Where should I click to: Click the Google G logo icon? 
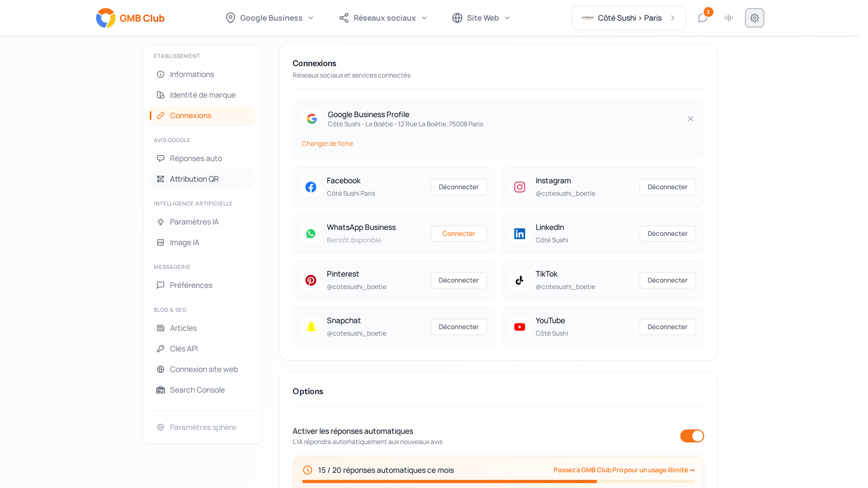(x=312, y=119)
